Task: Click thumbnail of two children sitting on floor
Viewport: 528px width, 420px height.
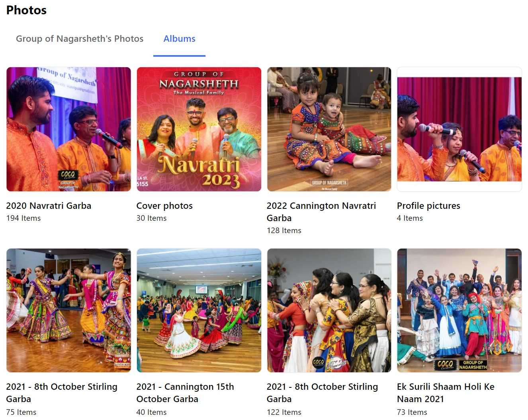Action: click(329, 129)
